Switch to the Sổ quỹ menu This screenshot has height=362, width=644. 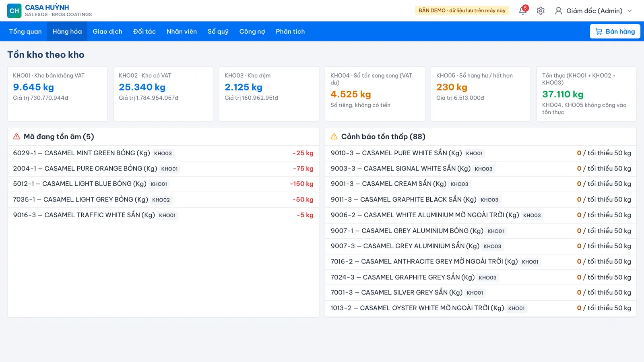point(218,31)
